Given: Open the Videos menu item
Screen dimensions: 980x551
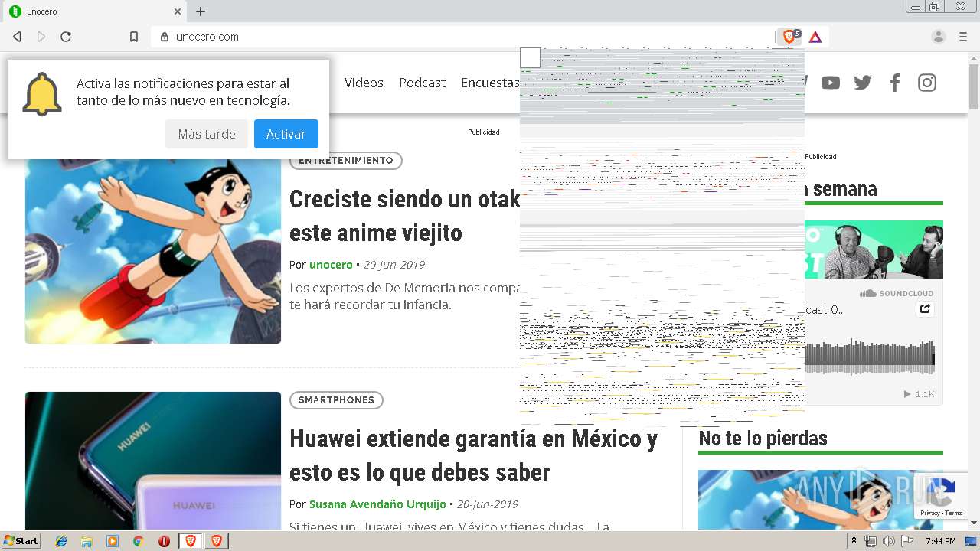Looking at the screenshot, I should click(364, 83).
